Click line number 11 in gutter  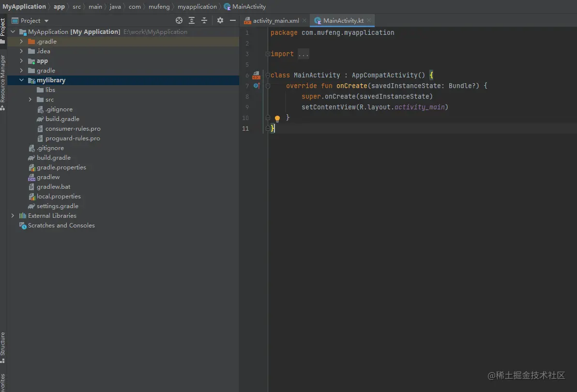(x=245, y=129)
